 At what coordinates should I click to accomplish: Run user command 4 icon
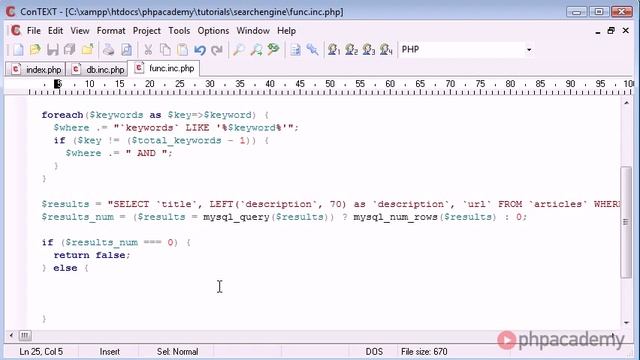pyautogui.click(x=386, y=50)
